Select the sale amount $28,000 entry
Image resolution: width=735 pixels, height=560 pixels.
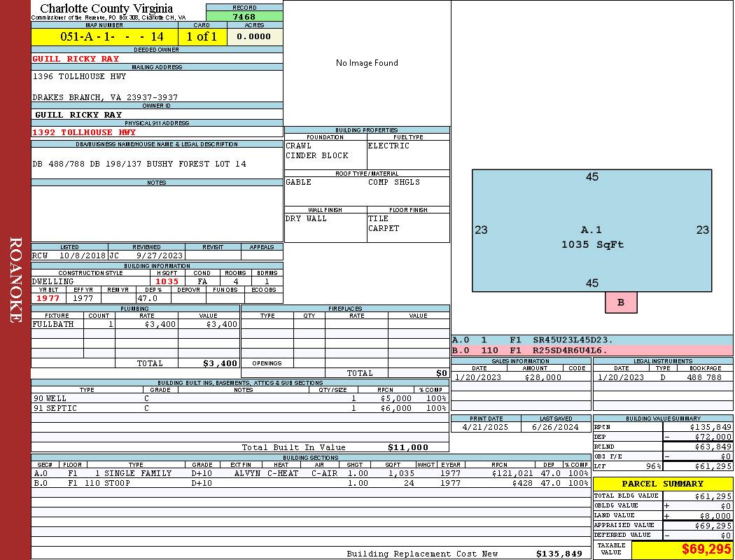coord(542,377)
